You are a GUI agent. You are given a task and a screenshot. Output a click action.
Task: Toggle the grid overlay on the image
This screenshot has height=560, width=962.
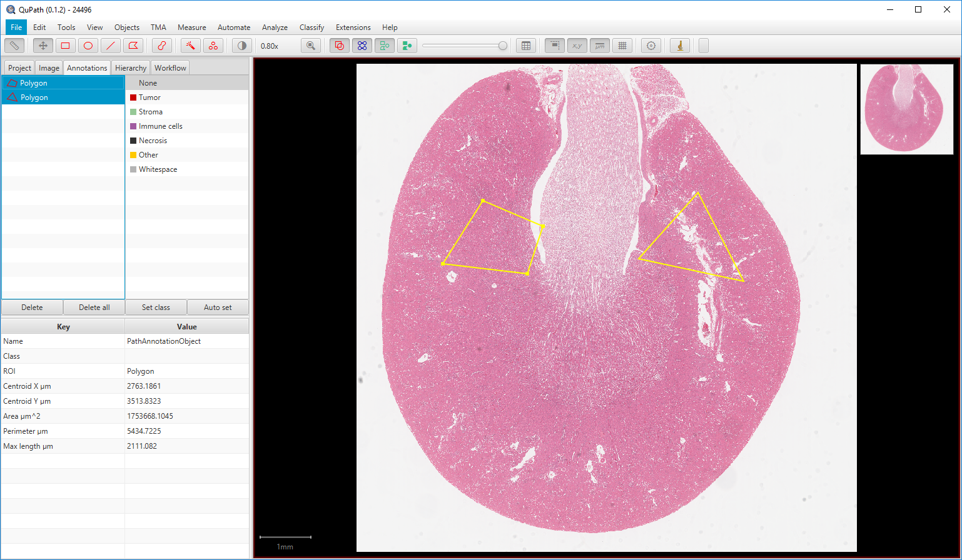[622, 45]
